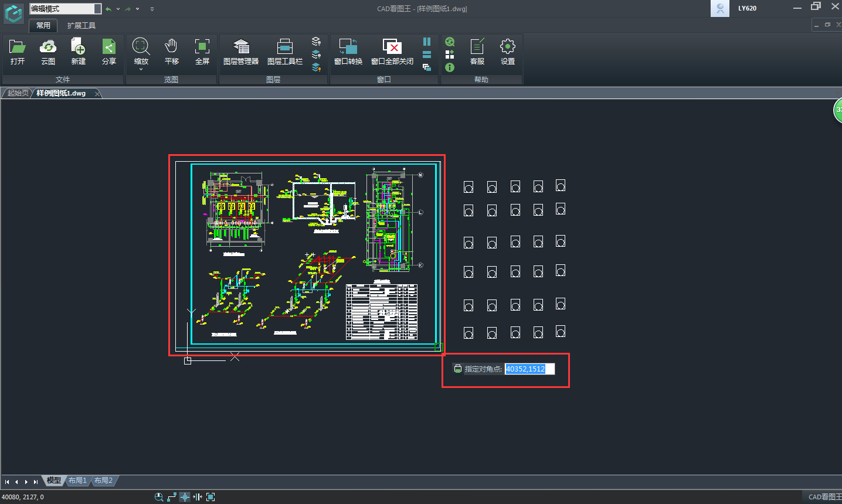The width and height of the screenshot is (842, 504).
Task: Click the 云图 cloud drawing icon
Action: 48,52
